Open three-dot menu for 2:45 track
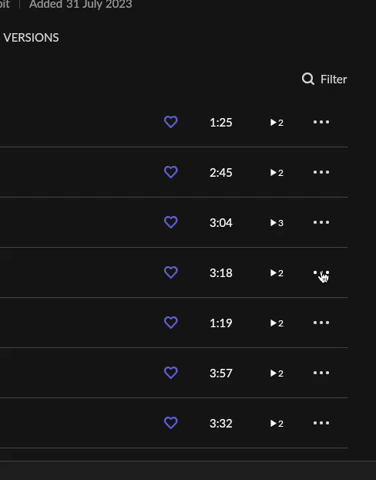Screen dimensions: 376x480 [x=321, y=172]
